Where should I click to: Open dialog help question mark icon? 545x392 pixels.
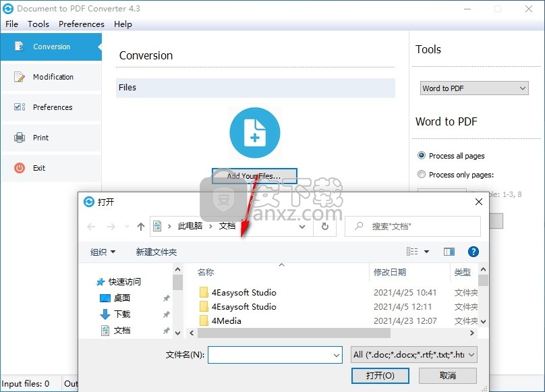(473, 252)
